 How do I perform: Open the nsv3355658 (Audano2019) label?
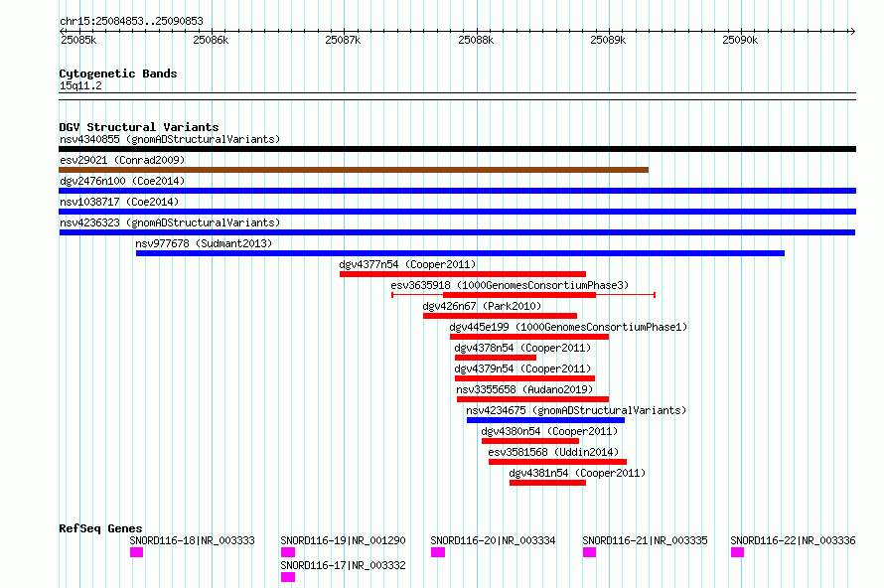tap(524, 389)
